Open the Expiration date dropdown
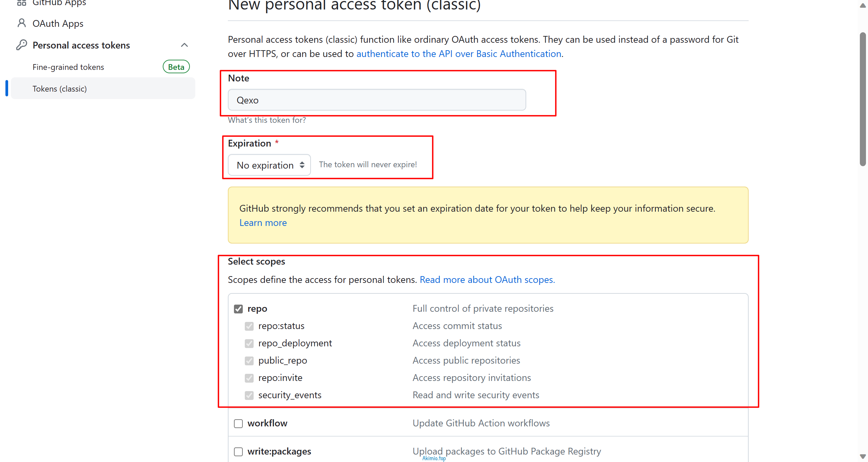Screen dimensions: 868x462 point(269,165)
